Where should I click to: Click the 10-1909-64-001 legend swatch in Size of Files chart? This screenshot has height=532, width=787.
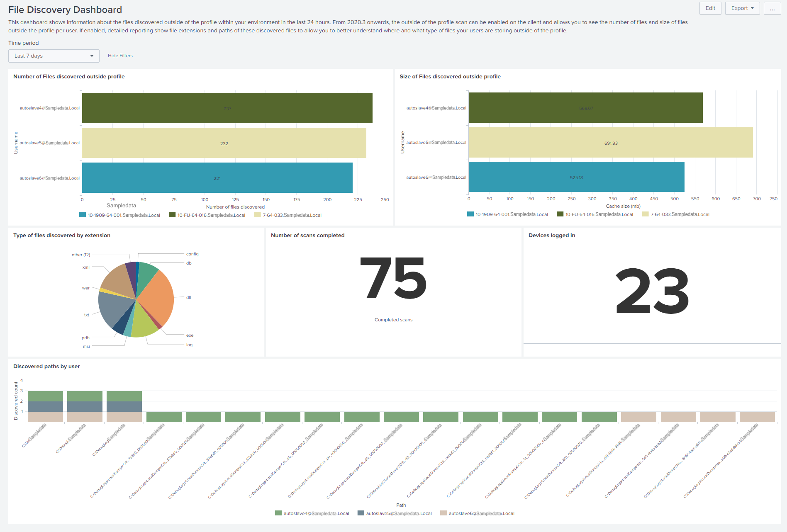(x=470, y=214)
